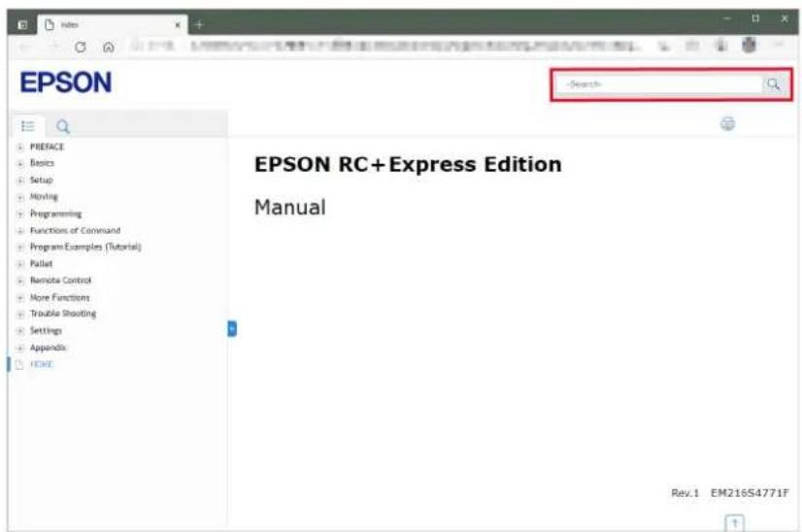Screen dimensions: 802x532
Task: Expand Program Examples (Tutorial) node
Action: tap(20, 248)
